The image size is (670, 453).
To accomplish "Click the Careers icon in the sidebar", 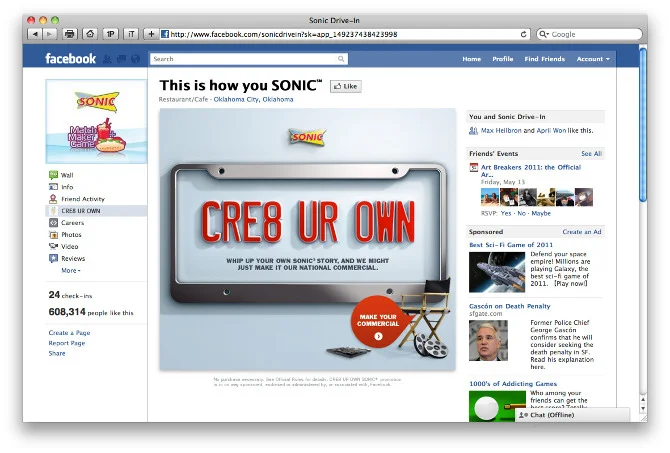I will pos(53,223).
